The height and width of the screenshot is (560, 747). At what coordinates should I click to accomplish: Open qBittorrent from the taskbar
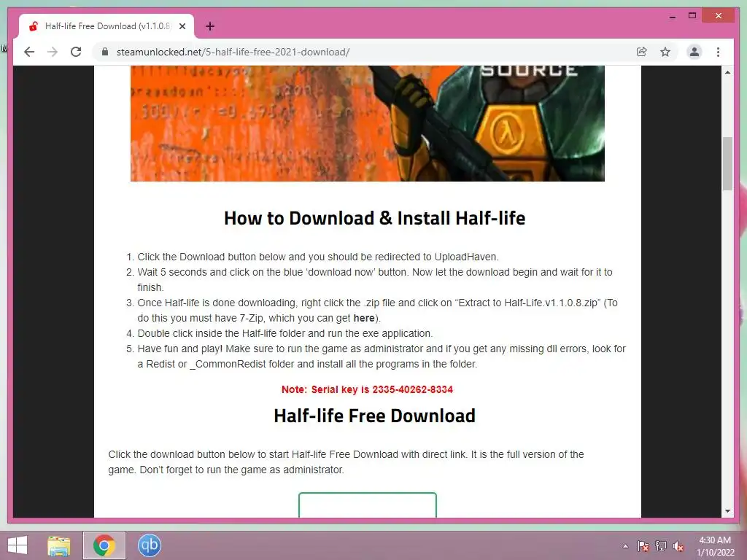(149, 545)
